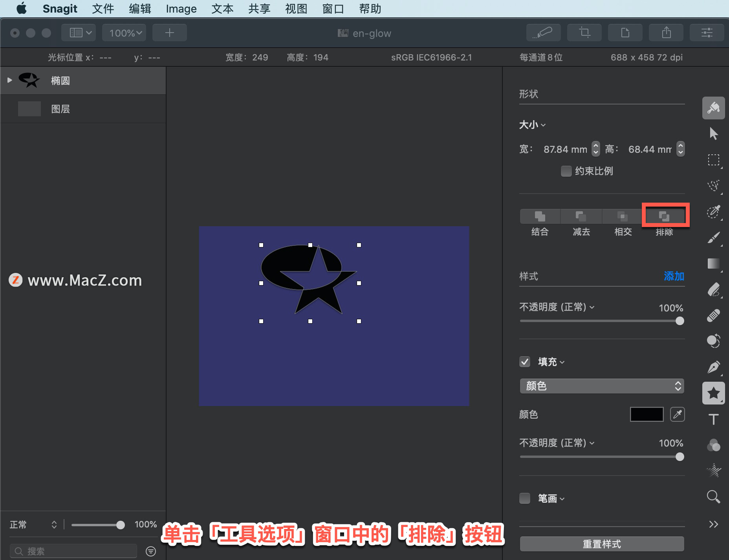This screenshot has height=560, width=729.
Task: Select the Pen tool
Action: pyautogui.click(x=713, y=367)
